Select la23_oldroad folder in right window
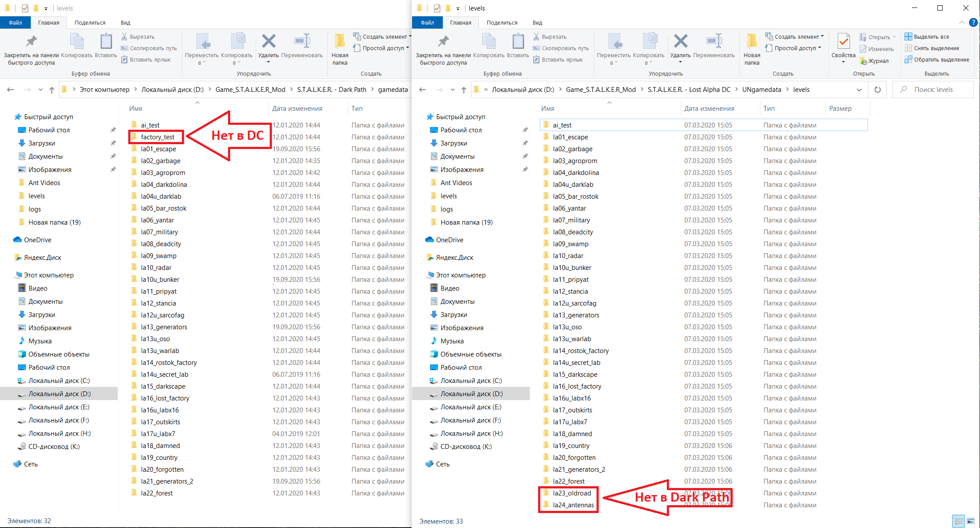Screen dimensions: 980x528 pos(572,493)
